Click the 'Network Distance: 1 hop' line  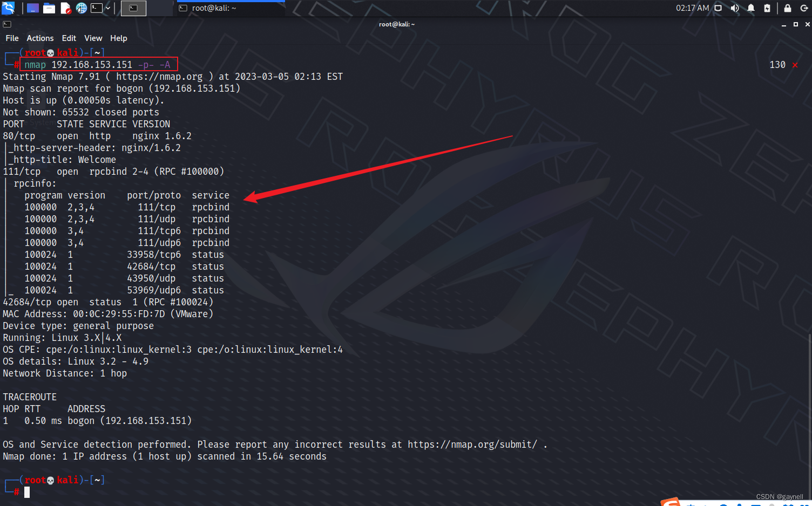tap(65, 373)
